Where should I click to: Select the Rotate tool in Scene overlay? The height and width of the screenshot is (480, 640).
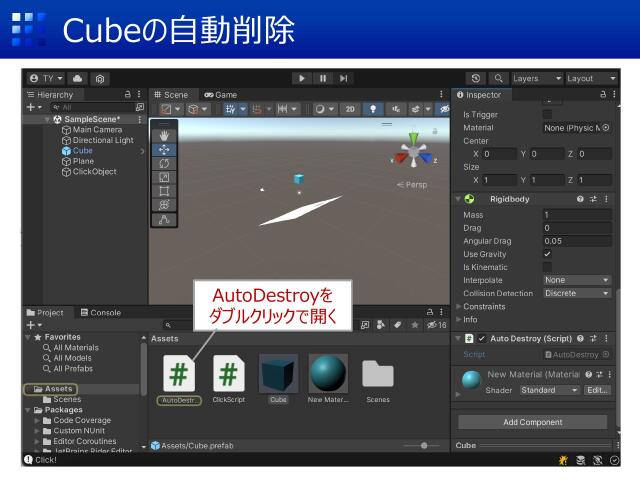tap(164, 163)
